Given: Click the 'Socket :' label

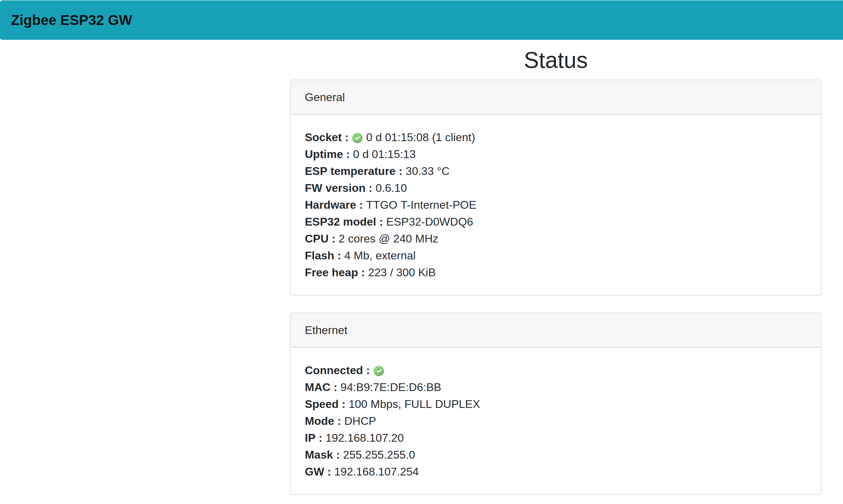Looking at the screenshot, I should tap(327, 137).
